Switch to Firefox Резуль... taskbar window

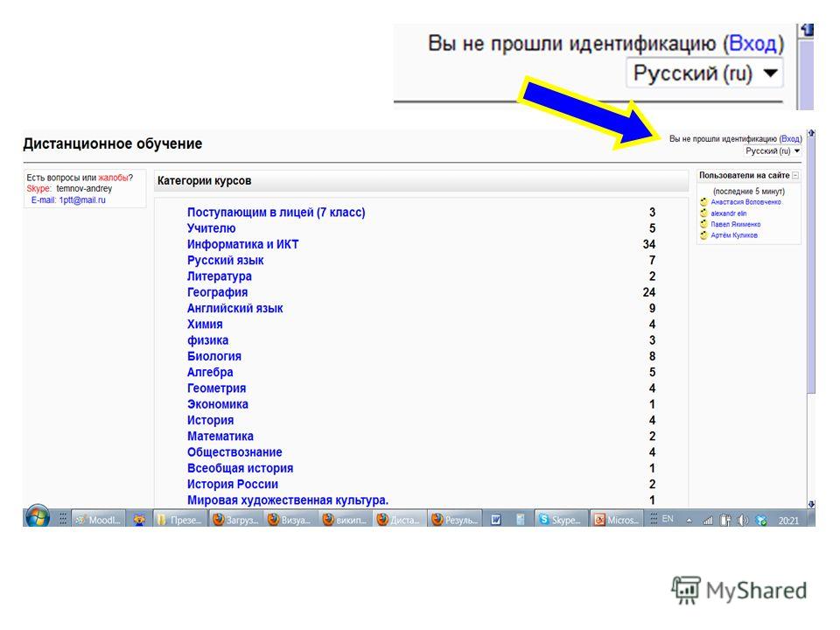click(x=455, y=520)
